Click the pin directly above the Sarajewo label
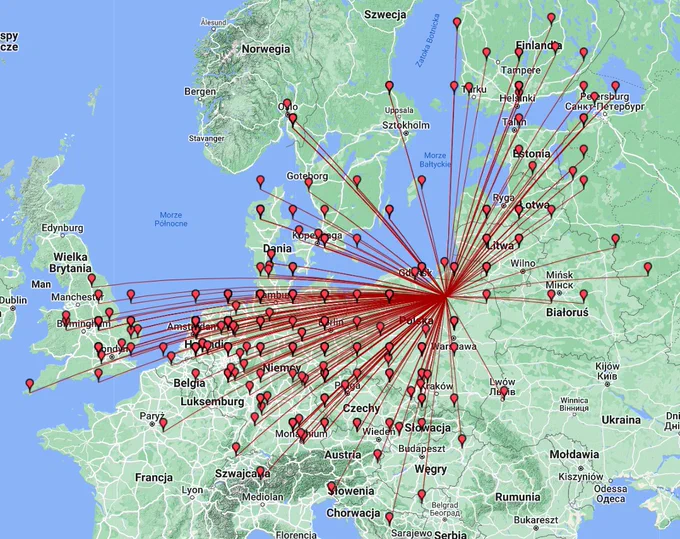Image resolution: width=680 pixels, height=539 pixels. [389, 518]
